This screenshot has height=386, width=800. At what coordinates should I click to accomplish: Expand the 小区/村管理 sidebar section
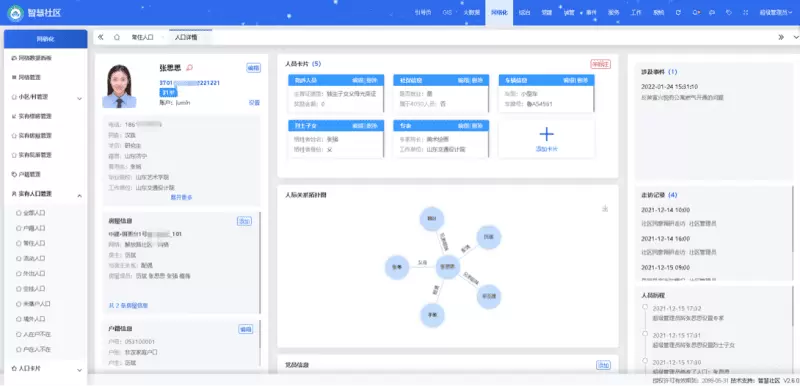[x=46, y=97]
